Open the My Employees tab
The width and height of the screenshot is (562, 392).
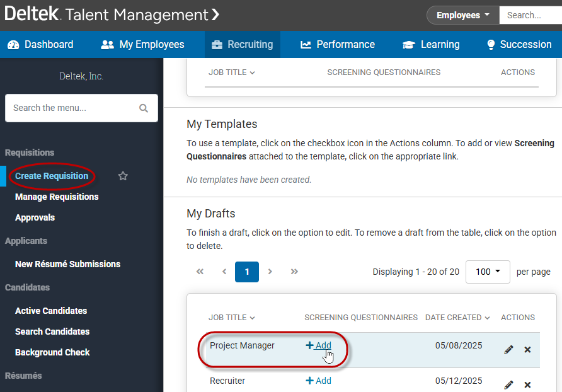coord(142,45)
